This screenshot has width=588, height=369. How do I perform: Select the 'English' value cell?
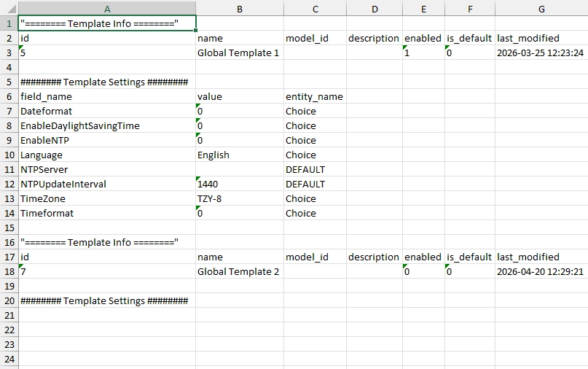click(x=240, y=155)
